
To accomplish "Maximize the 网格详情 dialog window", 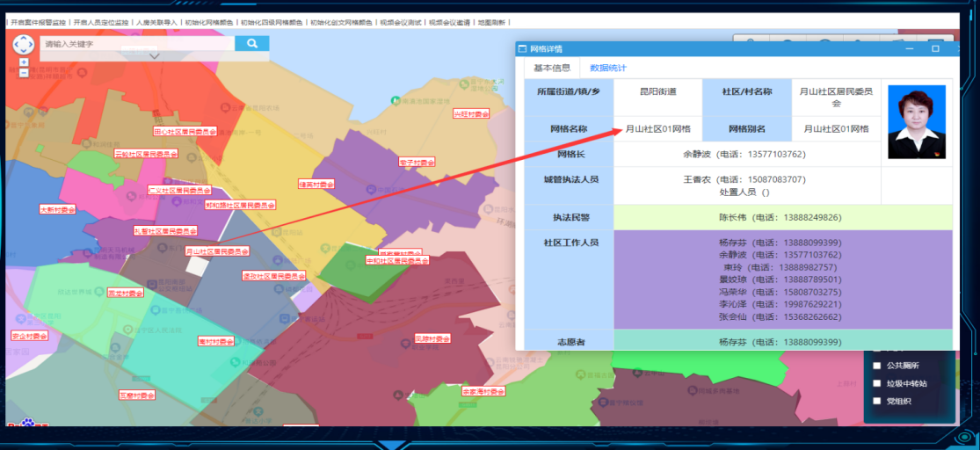I will click(935, 49).
